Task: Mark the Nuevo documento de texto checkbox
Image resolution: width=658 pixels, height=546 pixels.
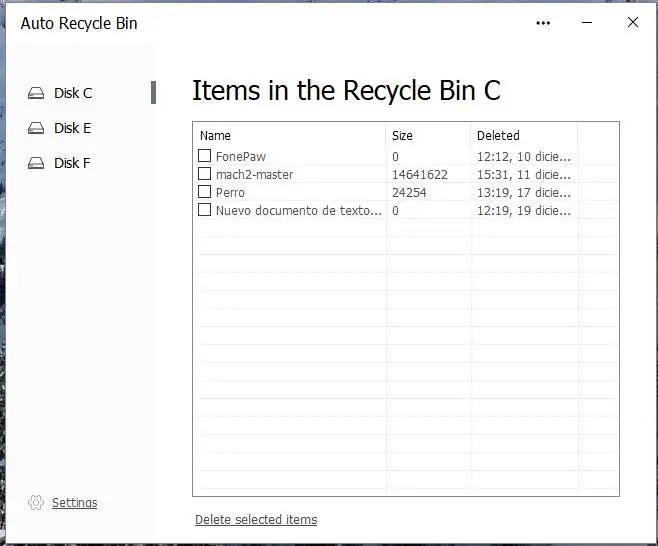Action: (205, 210)
